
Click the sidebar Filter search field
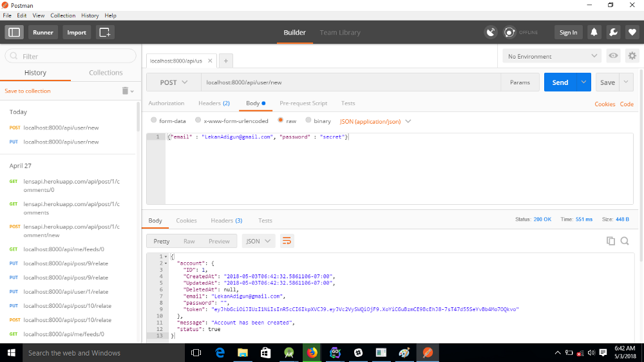[x=70, y=56]
